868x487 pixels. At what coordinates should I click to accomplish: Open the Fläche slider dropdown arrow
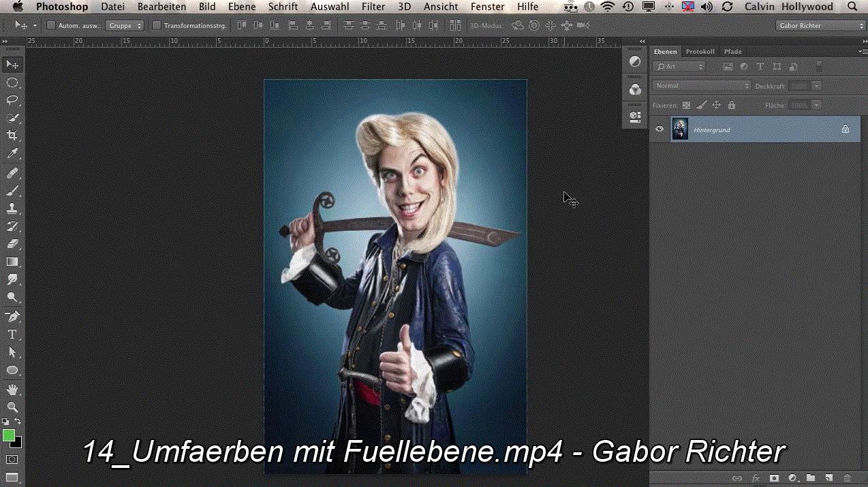click(816, 105)
